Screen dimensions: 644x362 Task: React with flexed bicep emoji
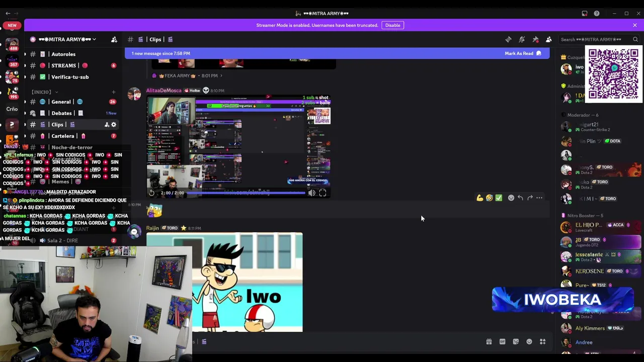tap(480, 198)
